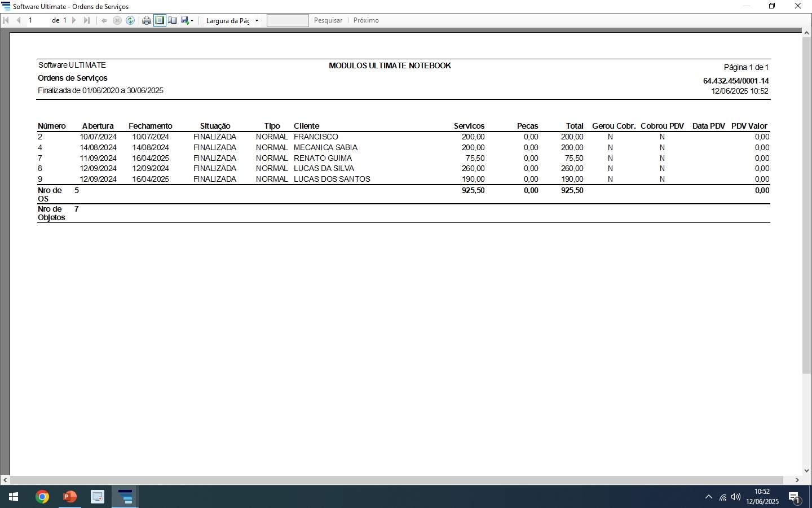Click the vertical scrollbar thumb
This screenshot has height=508, width=812.
click(807, 205)
